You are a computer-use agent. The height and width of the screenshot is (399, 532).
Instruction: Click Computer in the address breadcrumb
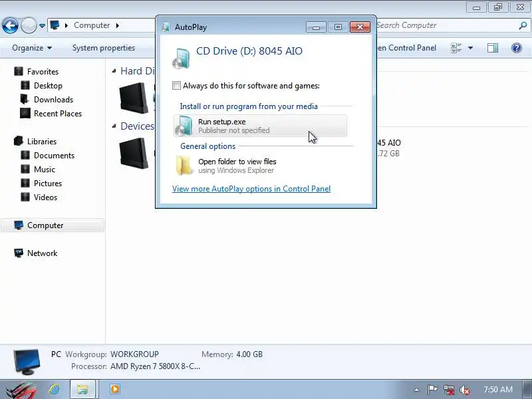(x=92, y=25)
